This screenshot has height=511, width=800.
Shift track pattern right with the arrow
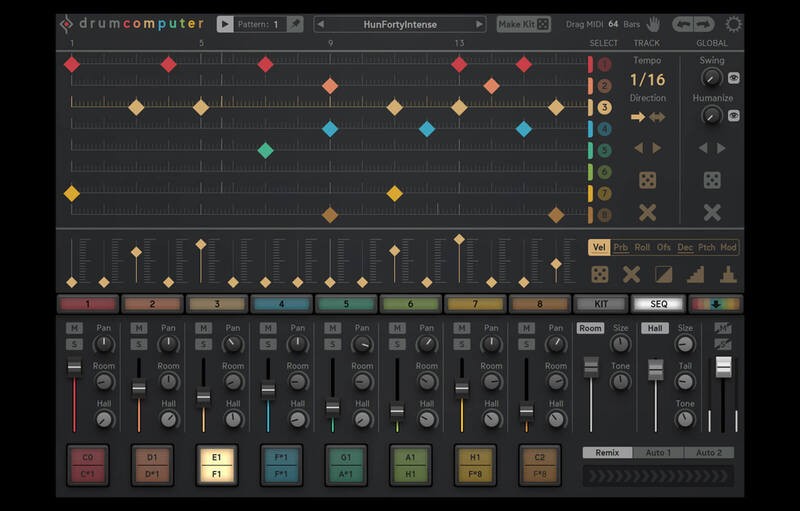point(657,148)
